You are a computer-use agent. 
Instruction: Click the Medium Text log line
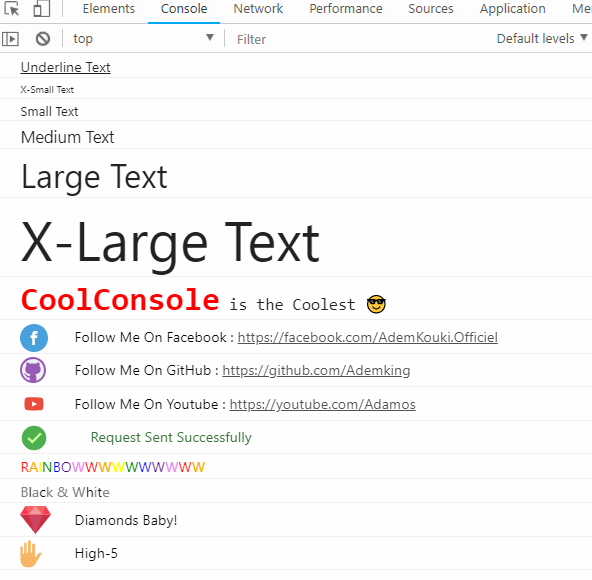pos(68,137)
